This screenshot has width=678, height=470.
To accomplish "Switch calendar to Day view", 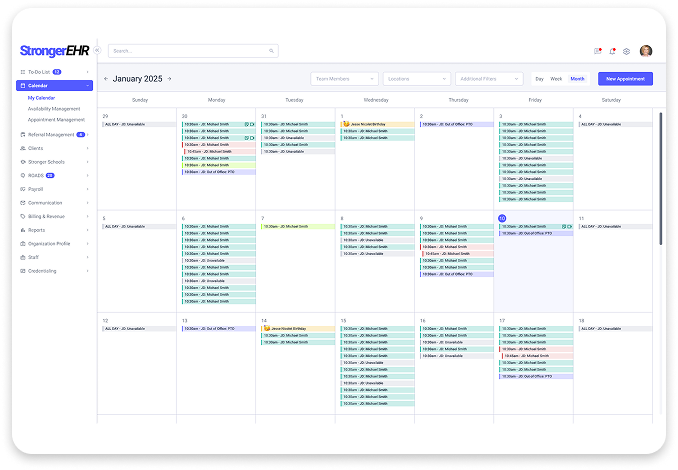I will [x=540, y=78].
